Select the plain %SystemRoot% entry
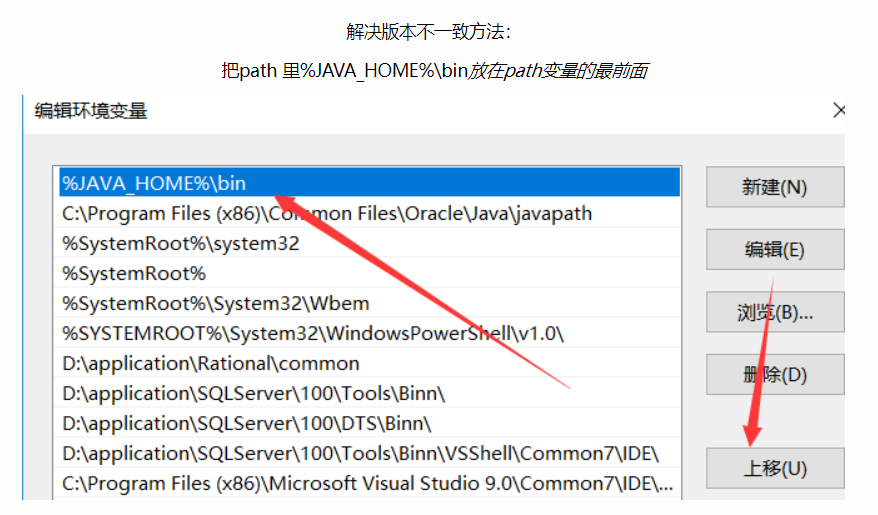 coord(369,273)
